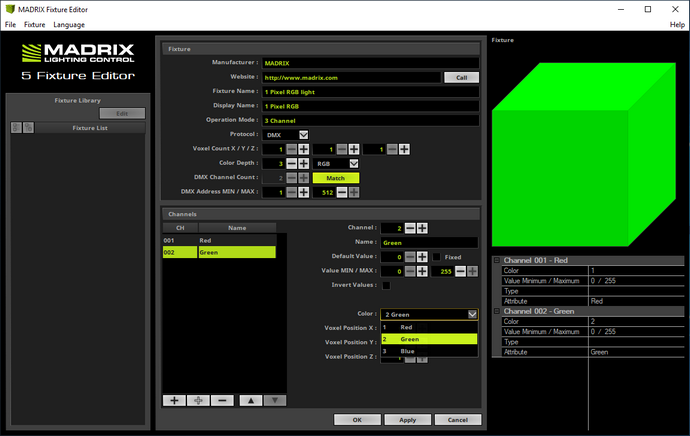Click the Fixture Name input field
Image resolution: width=690 pixels, height=436 pixels.
[371, 92]
